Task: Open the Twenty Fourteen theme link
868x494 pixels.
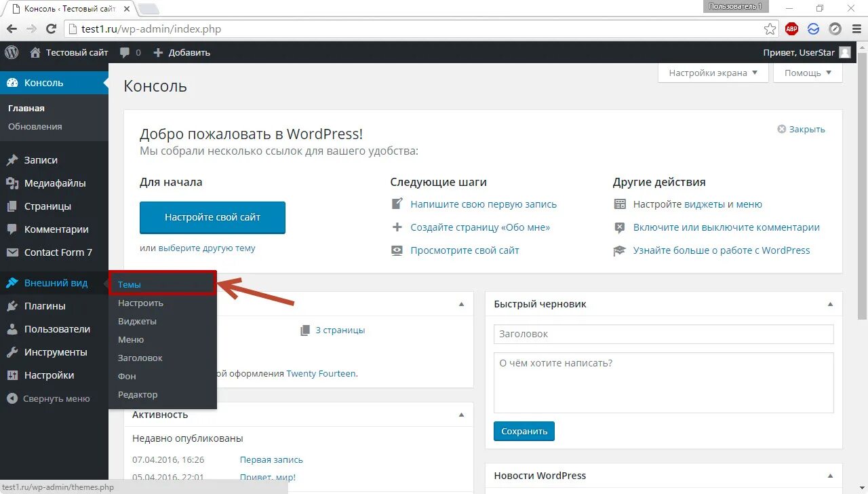Action: pyautogui.click(x=321, y=373)
